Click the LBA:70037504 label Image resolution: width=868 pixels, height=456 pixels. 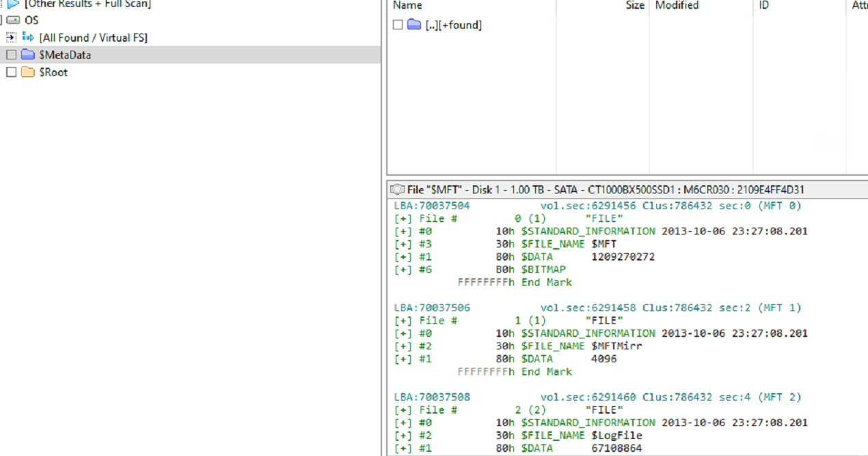coord(432,206)
